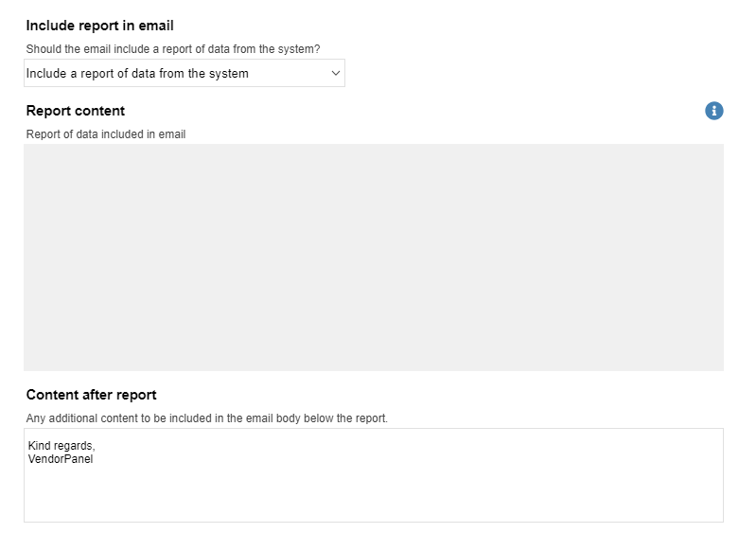
Task: Click the word Kind in the text box
Action: pyautogui.click(x=40, y=445)
